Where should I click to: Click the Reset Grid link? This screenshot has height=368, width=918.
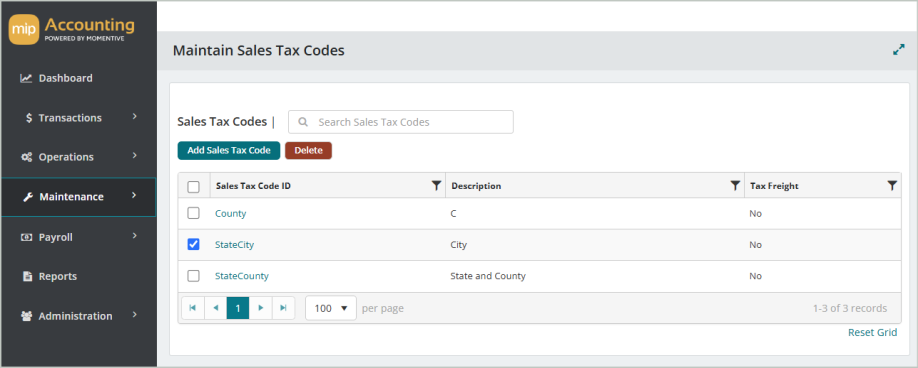tap(872, 332)
